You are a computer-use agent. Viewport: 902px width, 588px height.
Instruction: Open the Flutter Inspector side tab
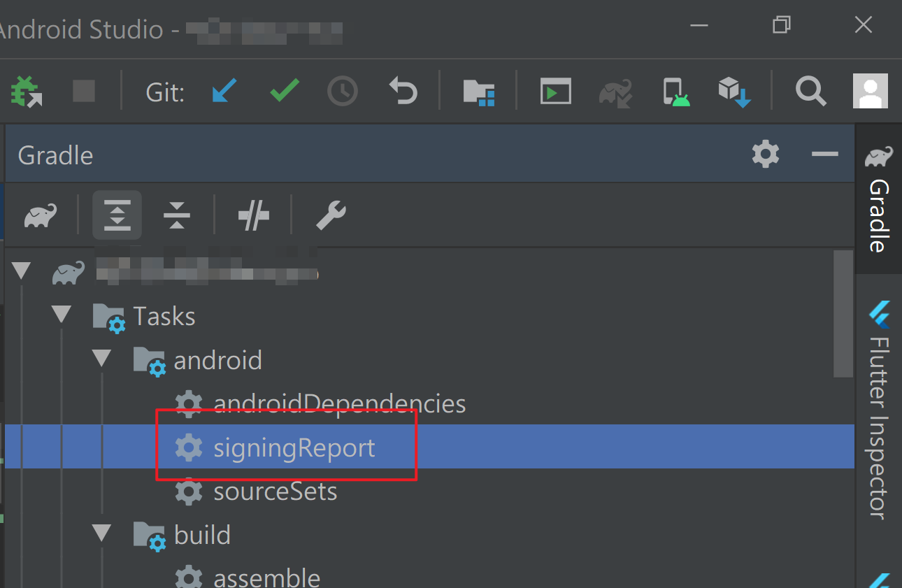(879, 410)
